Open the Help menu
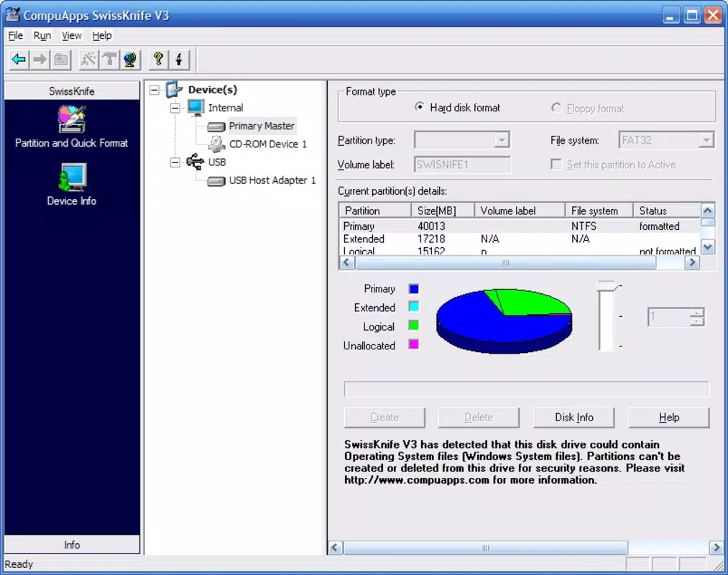 [101, 35]
